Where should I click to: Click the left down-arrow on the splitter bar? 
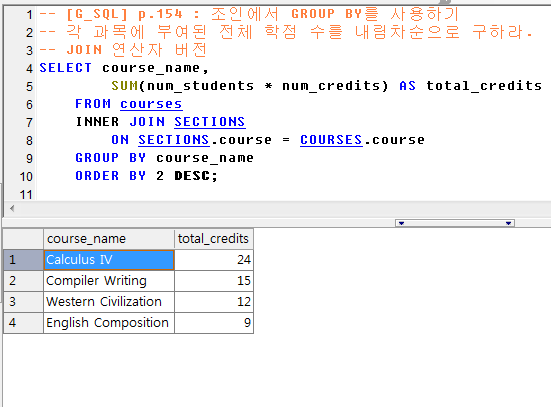[401, 223]
